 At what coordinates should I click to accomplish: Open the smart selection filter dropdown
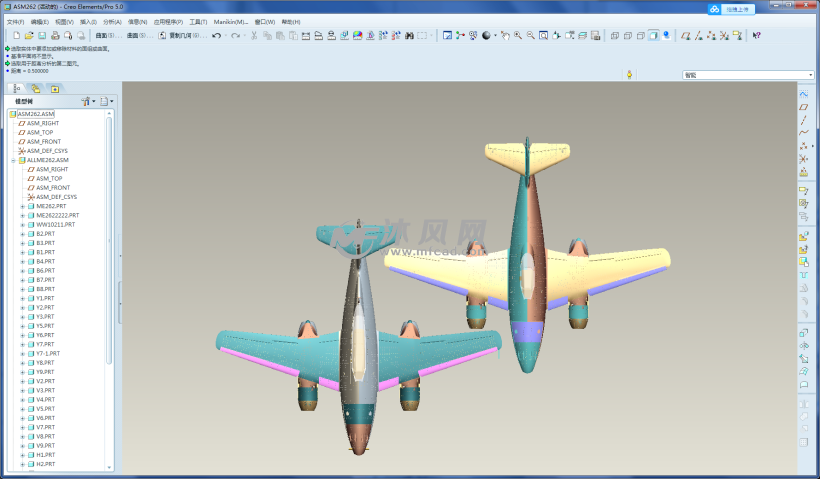(748, 75)
